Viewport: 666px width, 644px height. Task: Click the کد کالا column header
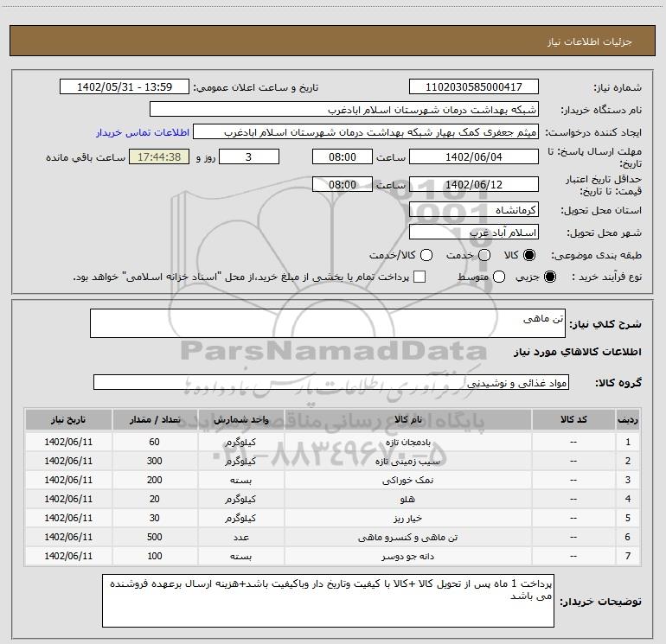click(x=573, y=419)
